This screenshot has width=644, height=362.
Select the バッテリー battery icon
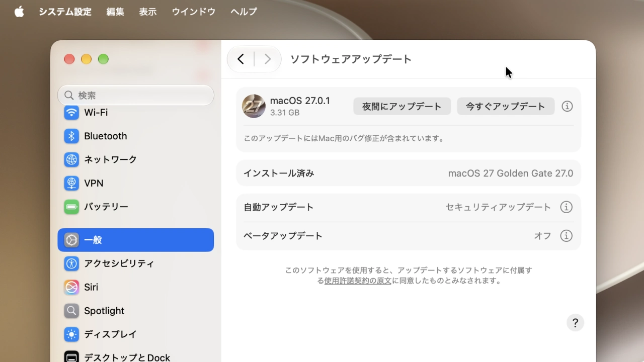tap(71, 207)
